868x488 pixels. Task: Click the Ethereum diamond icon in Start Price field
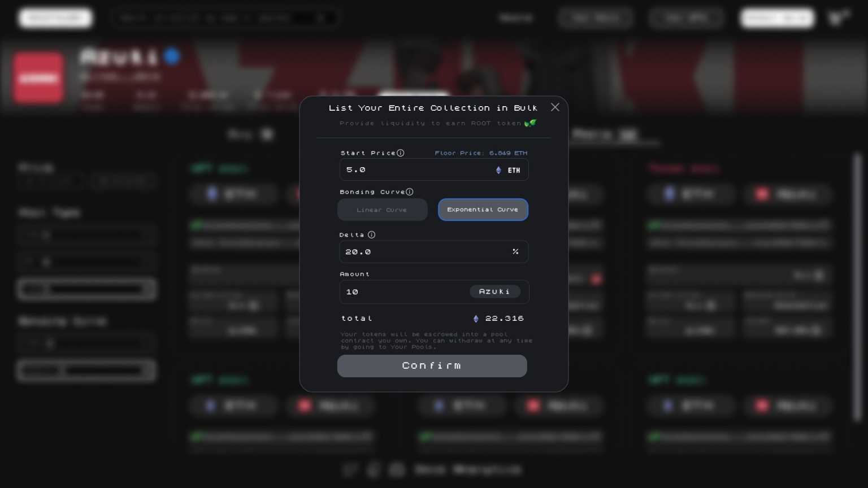tap(498, 170)
